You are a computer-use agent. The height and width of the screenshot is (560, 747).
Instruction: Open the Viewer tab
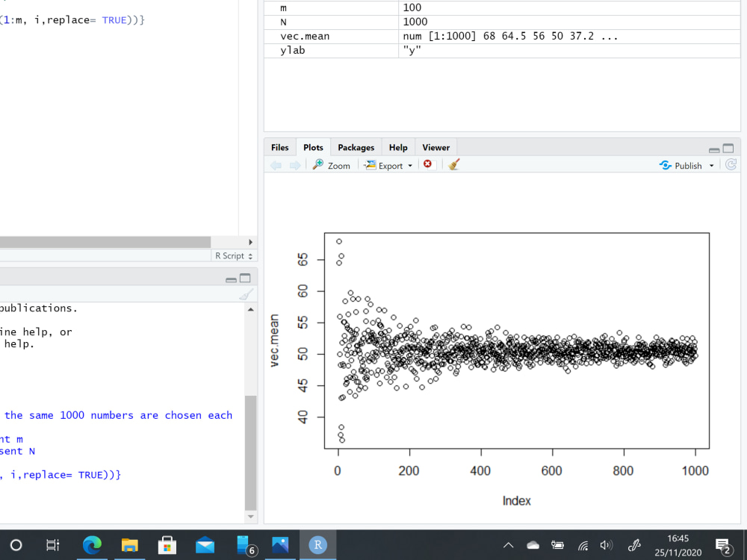point(436,147)
